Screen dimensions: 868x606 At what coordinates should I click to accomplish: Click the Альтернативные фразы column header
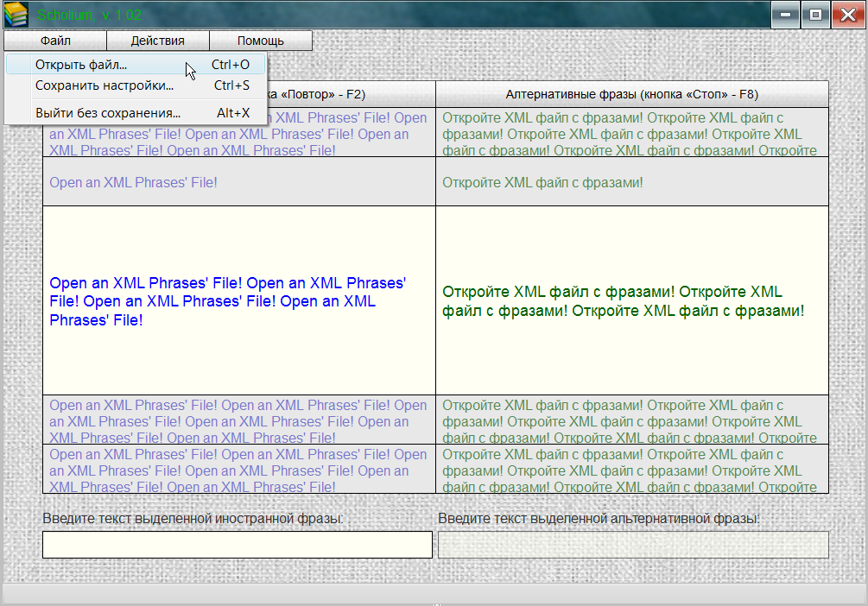[631, 94]
